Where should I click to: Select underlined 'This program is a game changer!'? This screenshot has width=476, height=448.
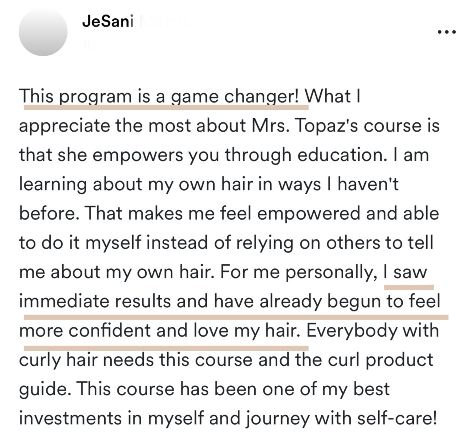click(x=159, y=96)
